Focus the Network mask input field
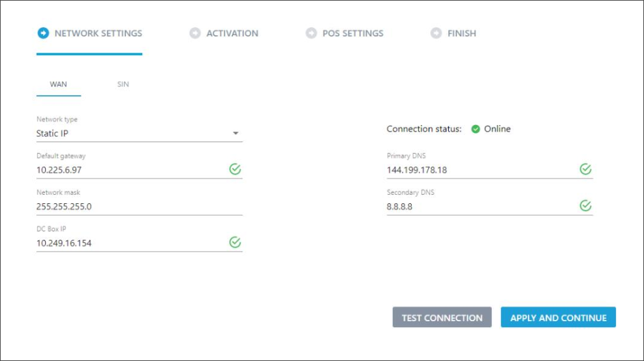Viewport: 644px width, 361px height. click(x=139, y=207)
